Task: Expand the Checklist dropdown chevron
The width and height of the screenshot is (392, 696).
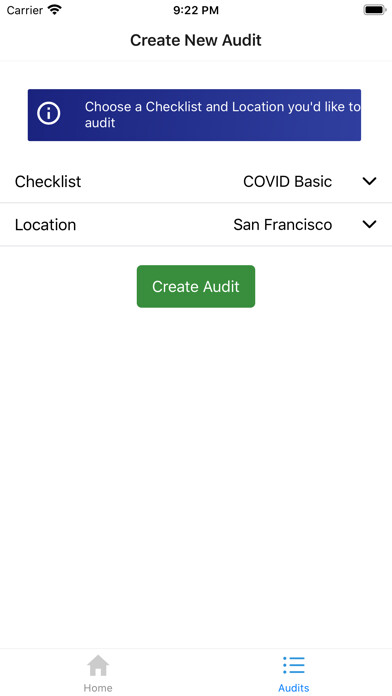Action: tap(369, 181)
